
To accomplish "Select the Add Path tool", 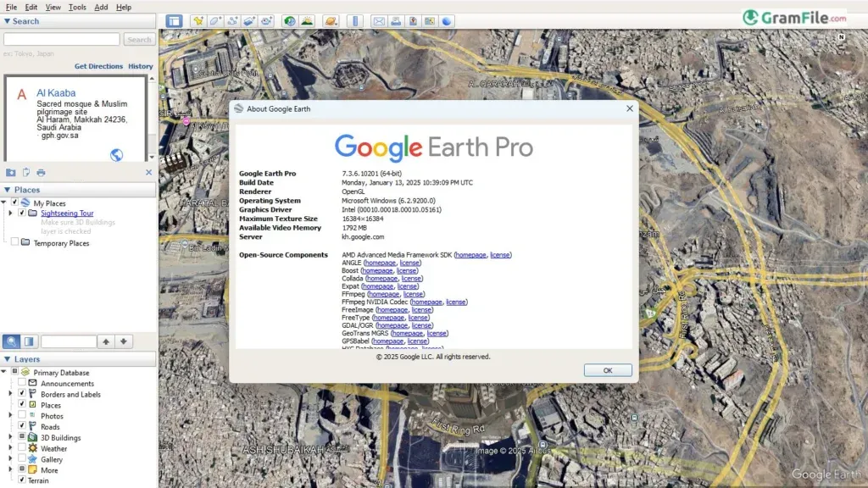I will [232, 21].
